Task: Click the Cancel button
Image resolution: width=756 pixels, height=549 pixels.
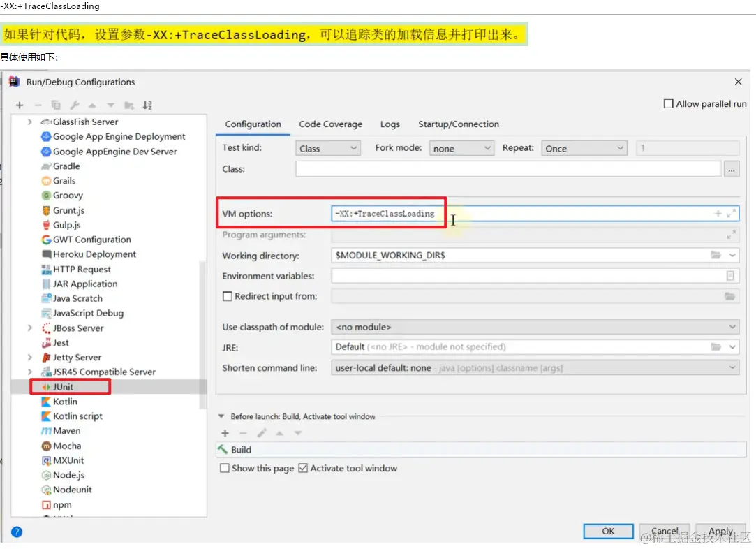Action: pyautogui.click(x=665, y=531)
